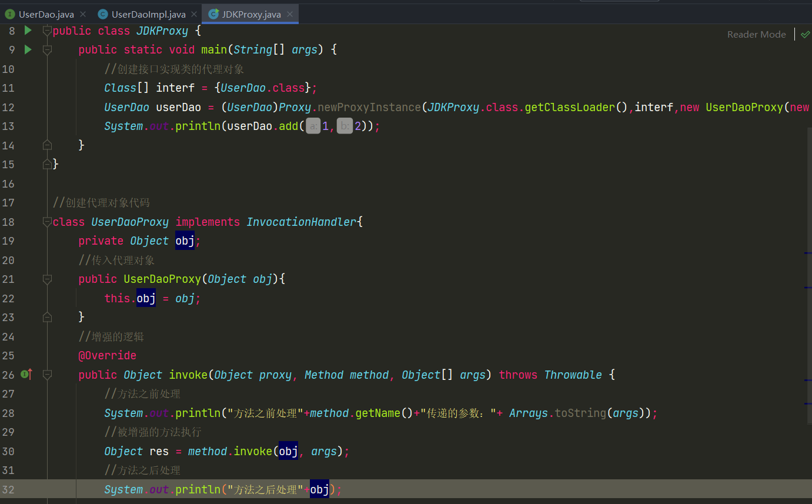Click 'InvocationHandler' in the class declaration
Image resolution: width=812 pixels, height=504 pixels.
click(302, 222)
